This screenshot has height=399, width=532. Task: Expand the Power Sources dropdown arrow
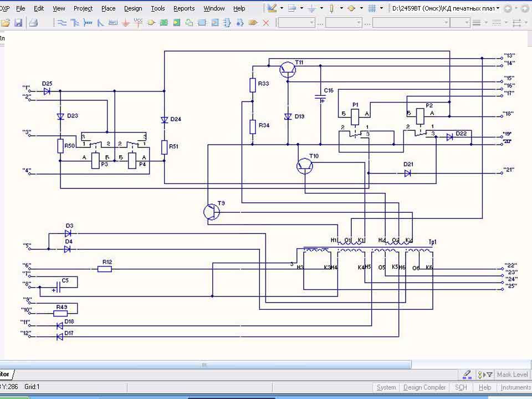pos(321,8)
